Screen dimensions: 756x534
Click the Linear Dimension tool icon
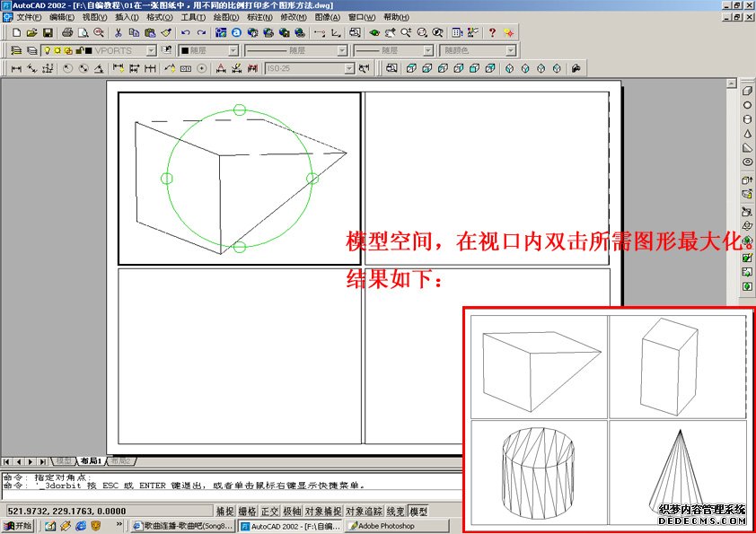(x=15, y=68)
